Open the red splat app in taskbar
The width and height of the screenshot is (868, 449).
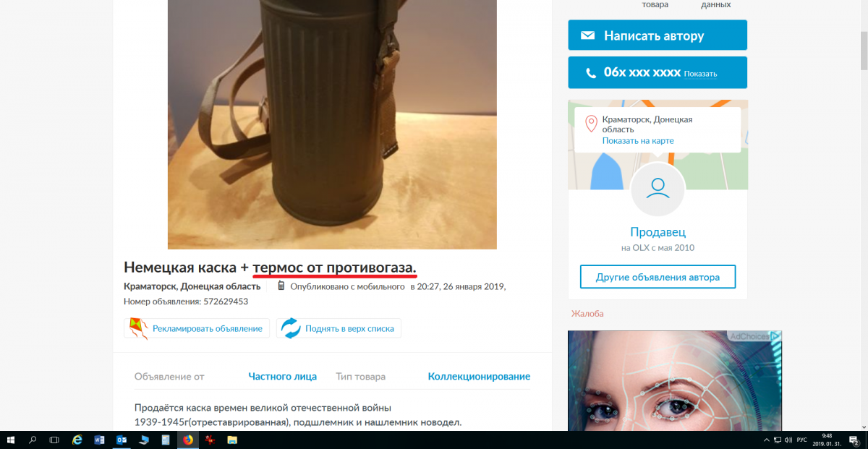[210, 439]
